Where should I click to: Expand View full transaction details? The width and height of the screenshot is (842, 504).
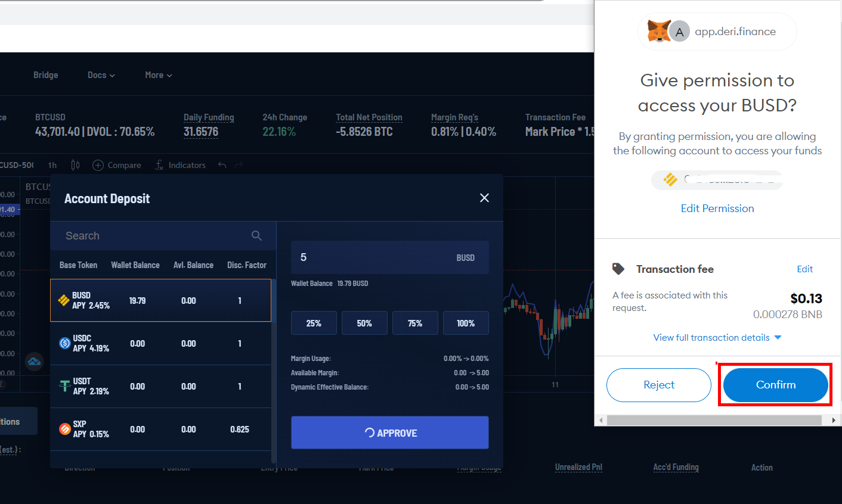(x=717, y=337)
